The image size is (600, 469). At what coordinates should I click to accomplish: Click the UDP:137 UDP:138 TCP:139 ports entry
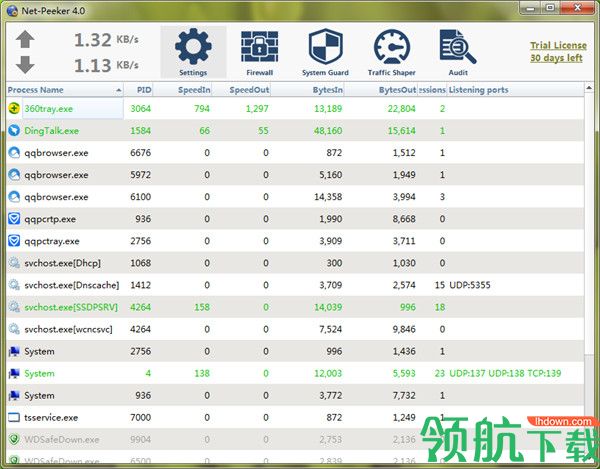pos(505,373)
